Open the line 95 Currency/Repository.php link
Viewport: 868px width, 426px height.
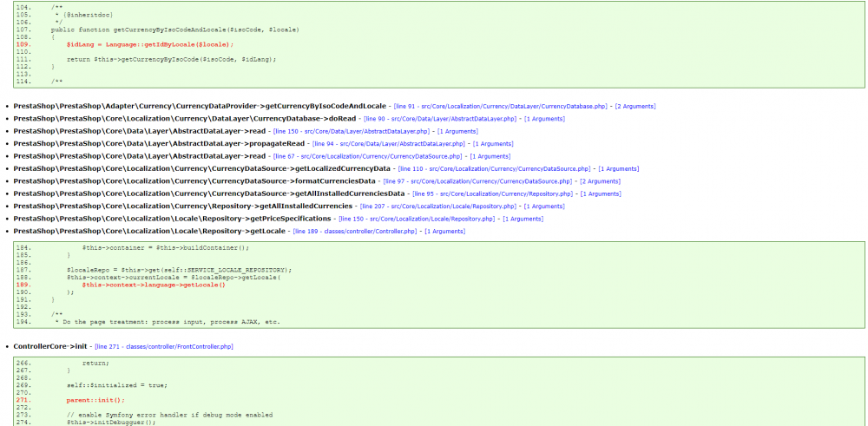coord(492,193)
